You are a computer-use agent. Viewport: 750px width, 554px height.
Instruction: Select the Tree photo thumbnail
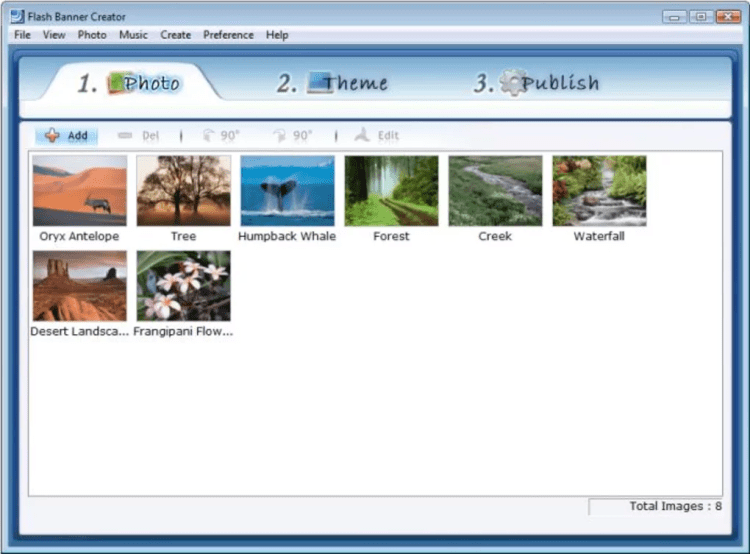click(184, 190)
